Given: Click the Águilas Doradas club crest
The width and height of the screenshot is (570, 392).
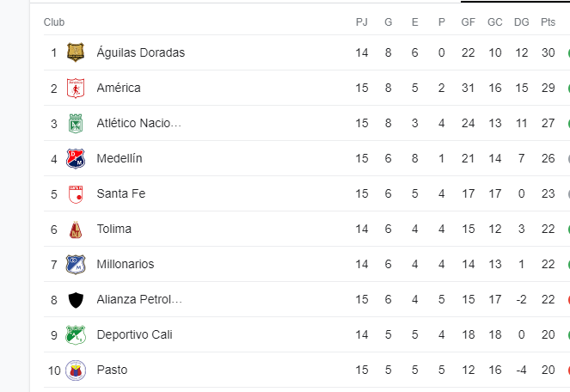Looking at the screenshot, I should click(76, 52).
